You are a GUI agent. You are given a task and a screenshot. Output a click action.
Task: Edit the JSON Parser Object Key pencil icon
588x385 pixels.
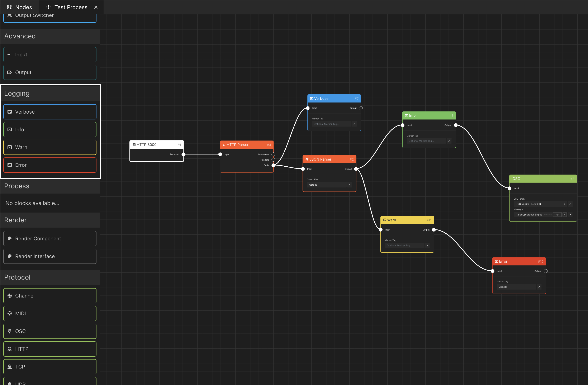point(349,185)
